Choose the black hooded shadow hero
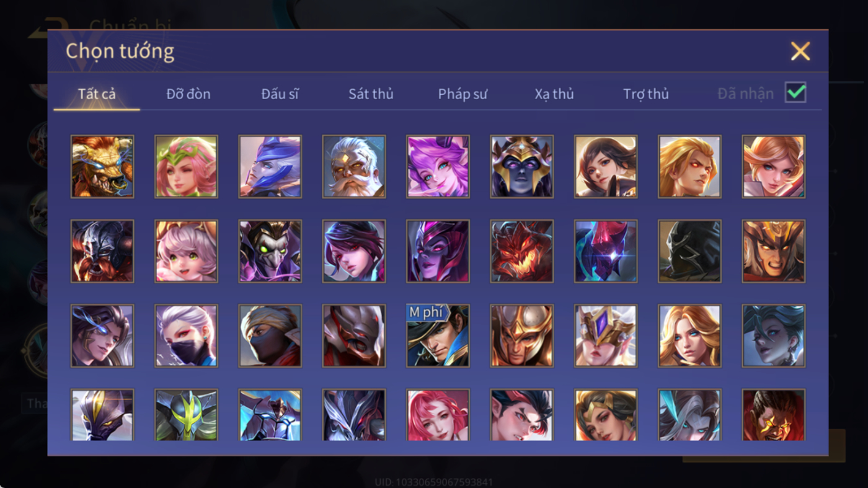 coord(689,251)
